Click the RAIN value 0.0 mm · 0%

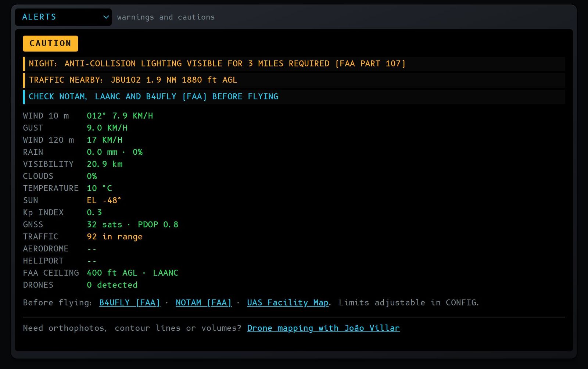pos(115,152)
